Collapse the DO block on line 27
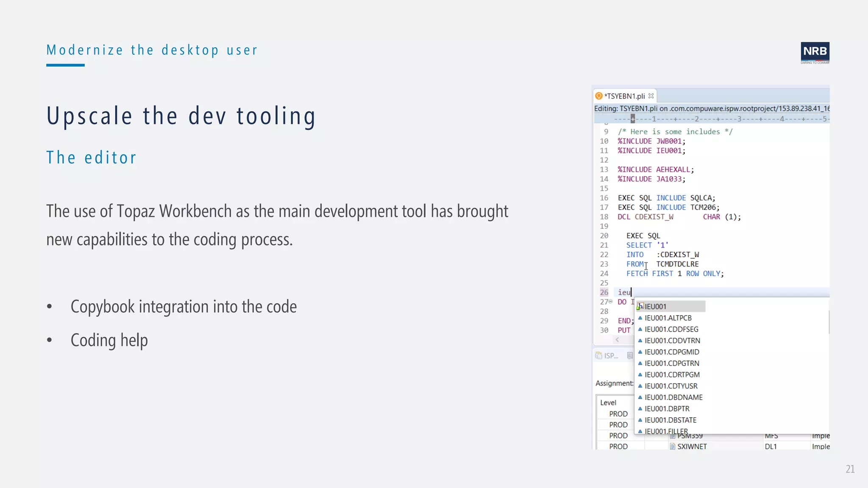The image size is (868, 488). tap(611, 302)
